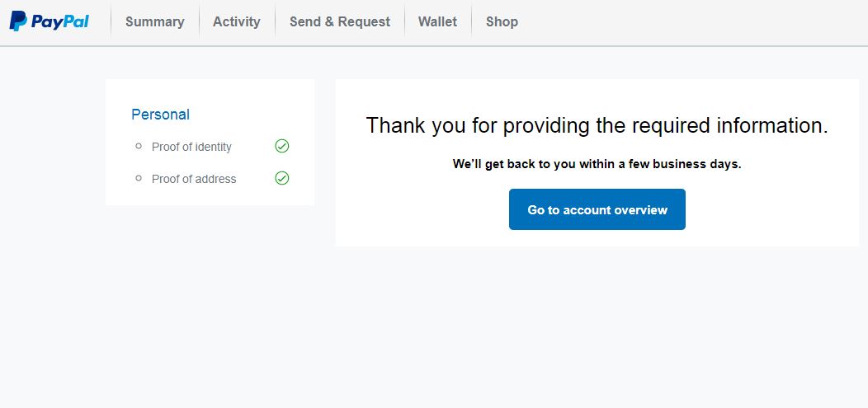Open the Summary tab
The height and width of the screenshot is (408, 868).
[154, 22]
